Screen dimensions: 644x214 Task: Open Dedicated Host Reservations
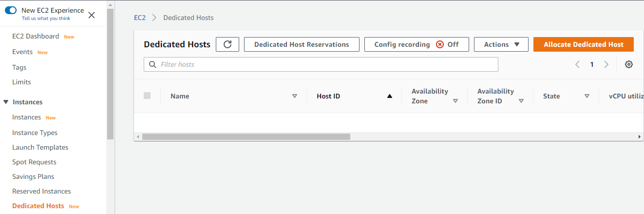302,44
